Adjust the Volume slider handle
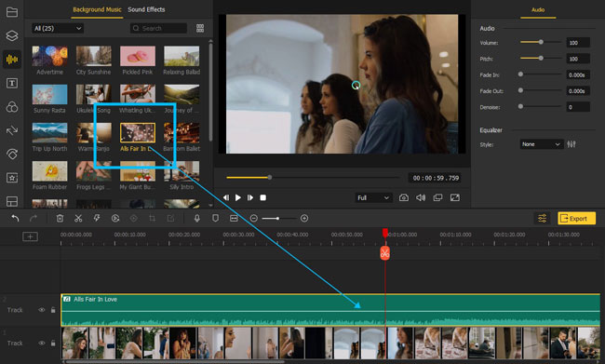The width and height of the screenshot is (605, 364). (x=541, y=42)
